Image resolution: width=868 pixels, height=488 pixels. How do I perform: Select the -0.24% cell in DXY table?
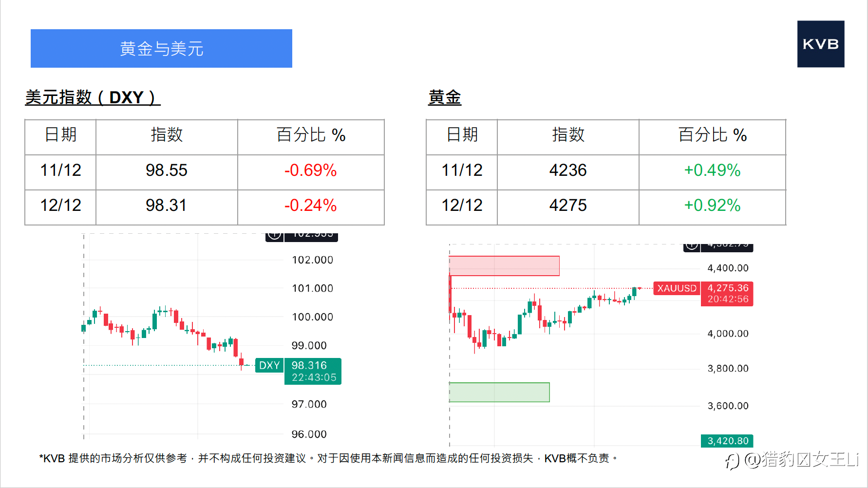click(x=311, y=206)
